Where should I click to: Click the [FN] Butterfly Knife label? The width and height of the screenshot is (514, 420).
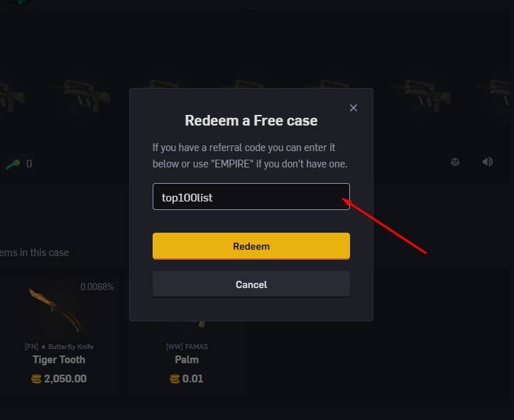[58, 346]
